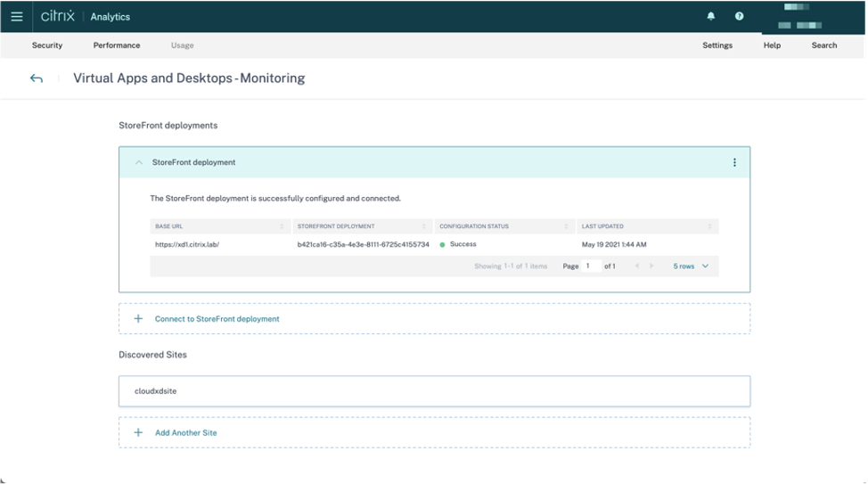This screenshot has width=868, height=484.
Task: Click the Search link in navigation
Action: pyautogui.click(x=824, y=45)
